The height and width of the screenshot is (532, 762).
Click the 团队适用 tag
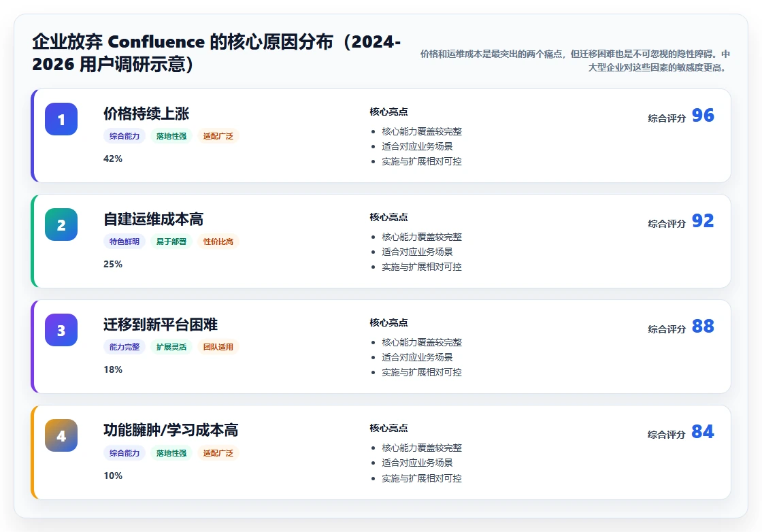click(218, 347)
